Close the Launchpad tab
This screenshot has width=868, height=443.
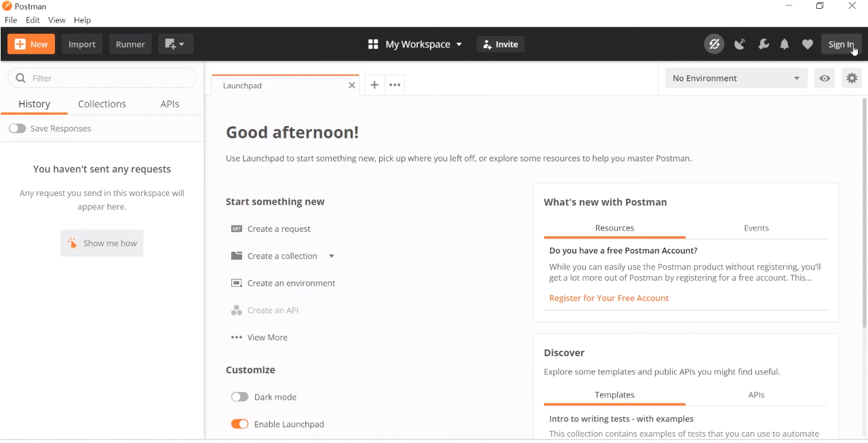[351, 85]
